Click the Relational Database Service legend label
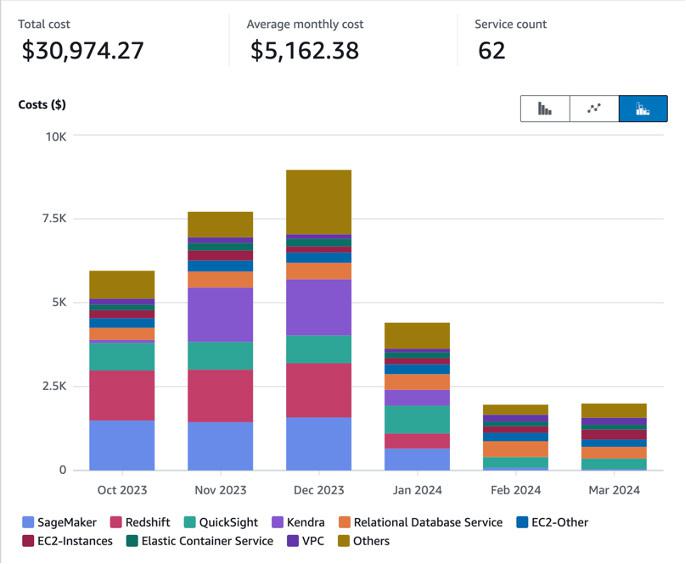The image size is (686, 564). pos(430,522)
